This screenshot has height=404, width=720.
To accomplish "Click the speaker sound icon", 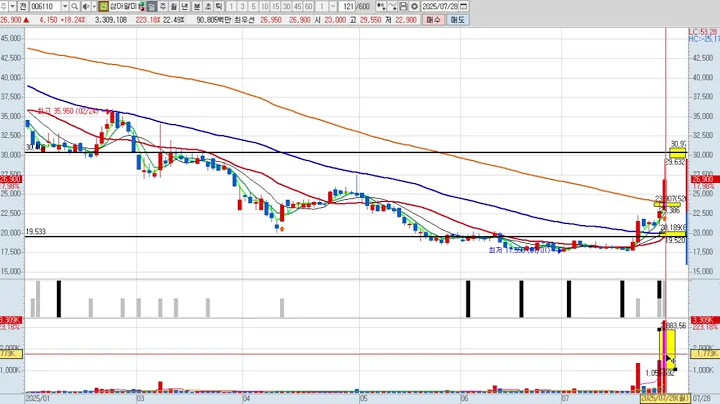I will point(86,6).
